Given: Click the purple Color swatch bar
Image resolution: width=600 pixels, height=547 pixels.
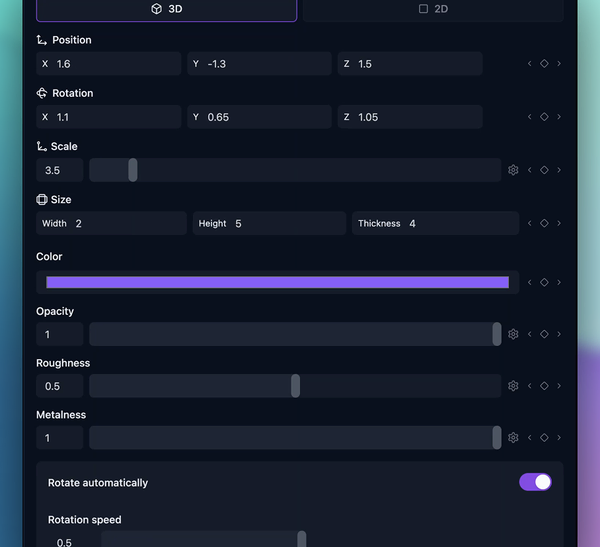Looking at the screenshot, I should click(x=277, y=282).
